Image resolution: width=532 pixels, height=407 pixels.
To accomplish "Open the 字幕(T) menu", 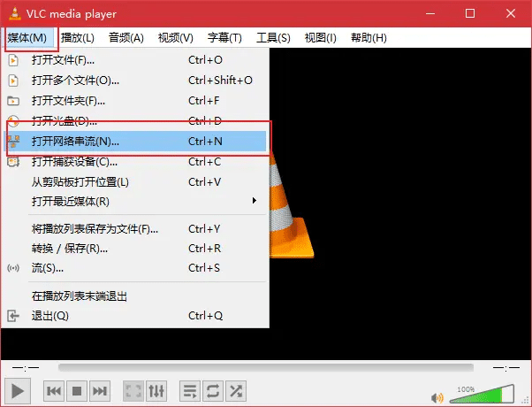I will coord(224,38).
